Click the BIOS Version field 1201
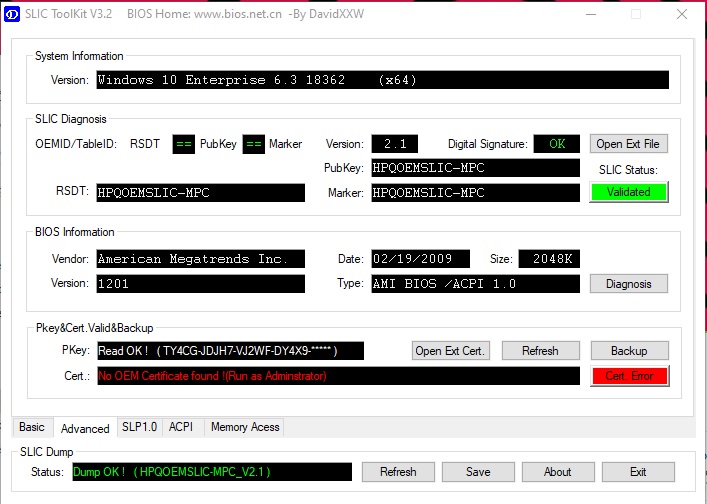The height and width of the screenshot is (504, 707). click(201, 284)
